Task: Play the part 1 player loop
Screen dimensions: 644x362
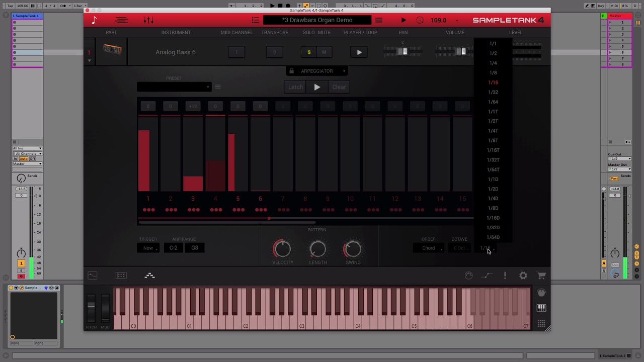Action: [359, 52]
